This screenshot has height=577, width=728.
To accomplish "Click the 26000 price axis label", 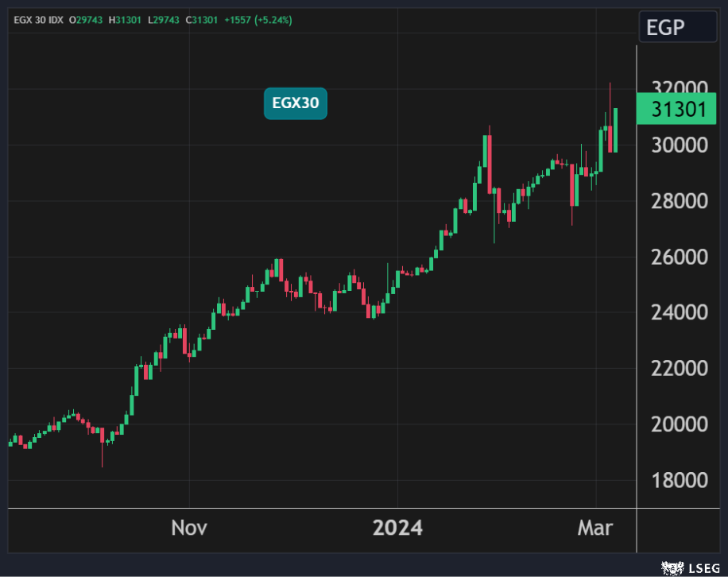I will click(x=680, y=257).
